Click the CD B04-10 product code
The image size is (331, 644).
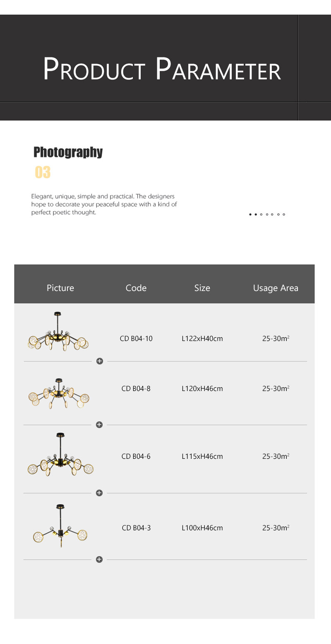coord(136,339)
